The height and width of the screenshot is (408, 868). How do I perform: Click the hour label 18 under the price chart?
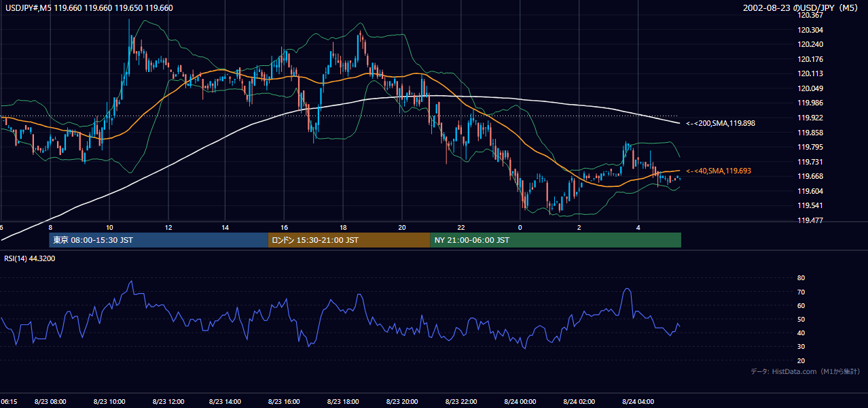(x=344, y=227)
